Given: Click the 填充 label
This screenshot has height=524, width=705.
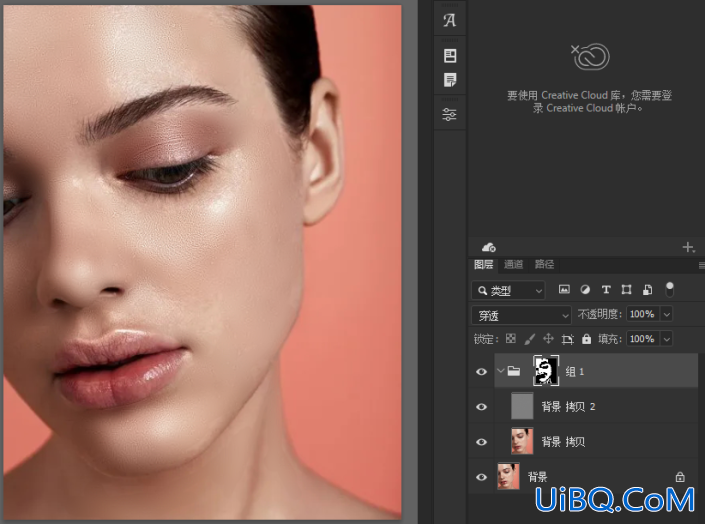Looking at the screenshot, I should tap(610, 339).
